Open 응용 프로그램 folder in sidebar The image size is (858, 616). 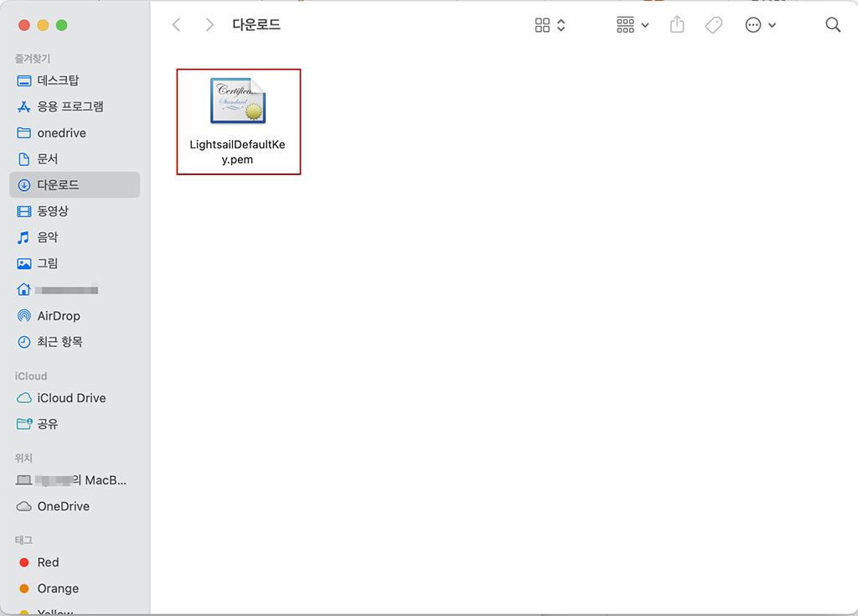click(70, 106)
